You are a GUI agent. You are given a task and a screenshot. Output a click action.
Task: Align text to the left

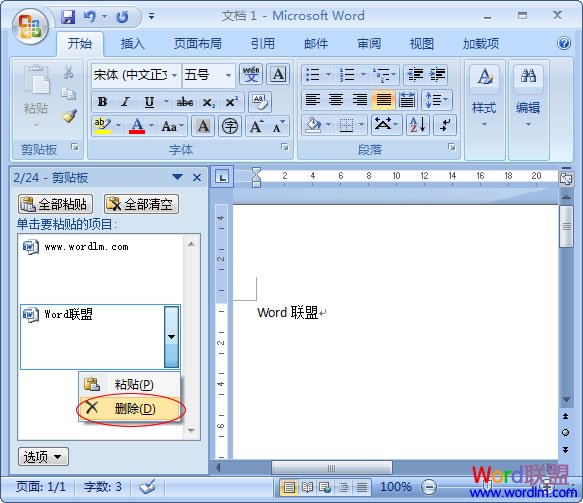[x=313, y=100]
